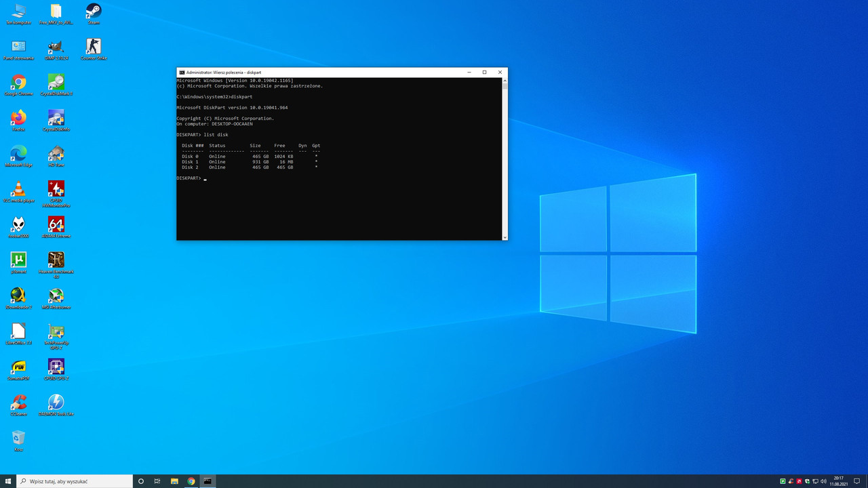This screenshot has height=488, width=868.
Task: Open the network status tray icon
Action: (815, 481)
